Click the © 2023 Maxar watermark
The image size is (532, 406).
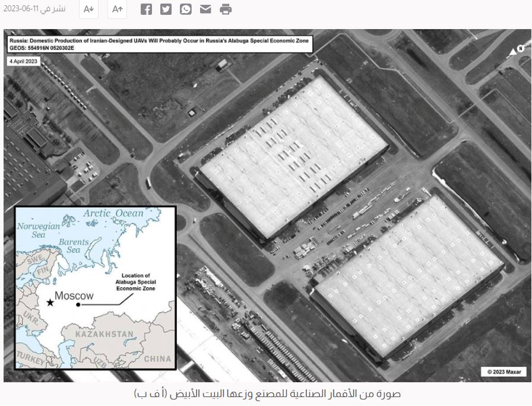tap(503, 372)
